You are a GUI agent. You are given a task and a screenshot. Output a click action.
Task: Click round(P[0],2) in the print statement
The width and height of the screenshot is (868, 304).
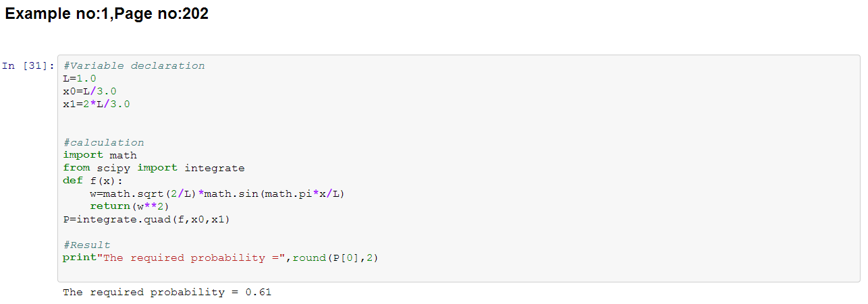point(335,258)
